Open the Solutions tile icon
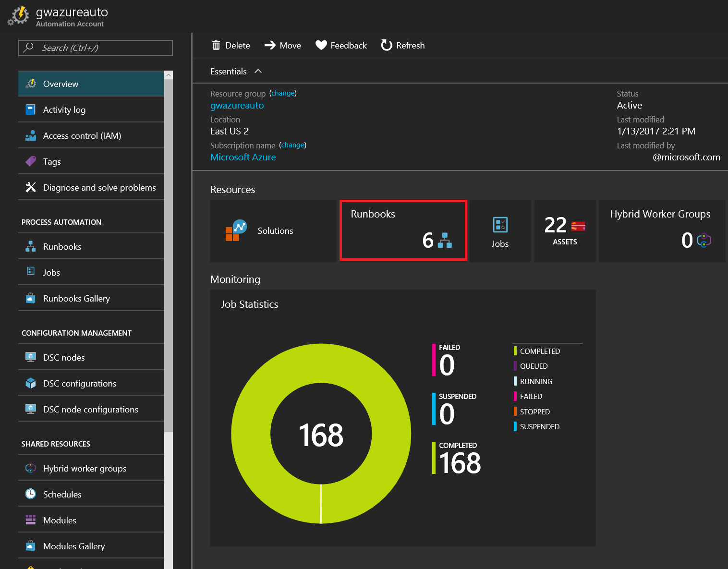Viewport: 728px width, 569px height. (x=236, y=230)
